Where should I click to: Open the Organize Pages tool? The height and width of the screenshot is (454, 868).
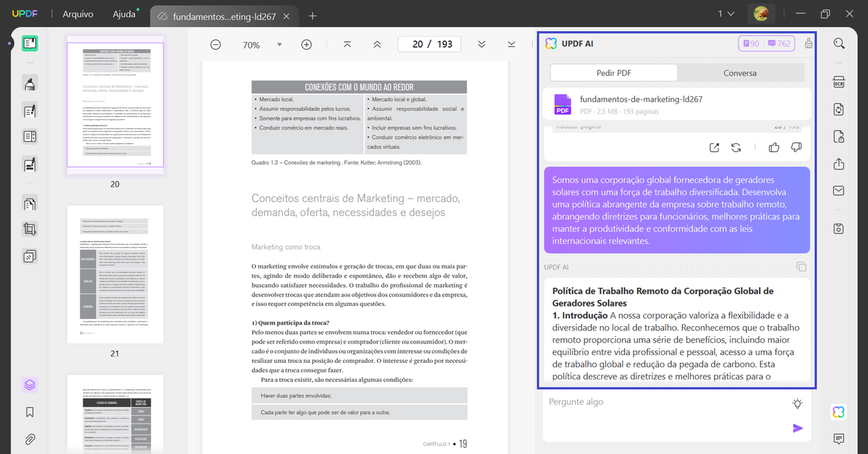[x=30, y=204]
